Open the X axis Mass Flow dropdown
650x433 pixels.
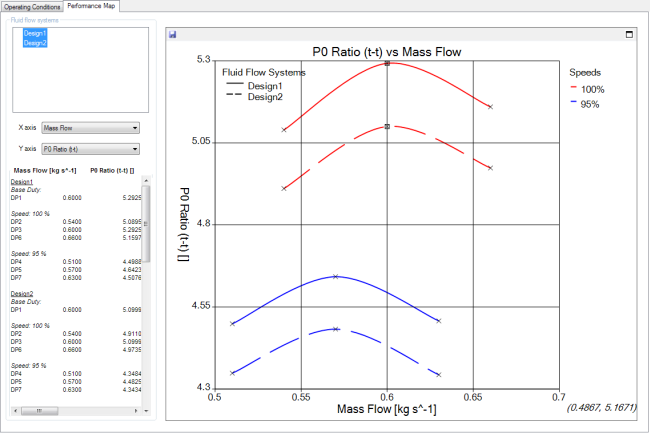[91, 128]
